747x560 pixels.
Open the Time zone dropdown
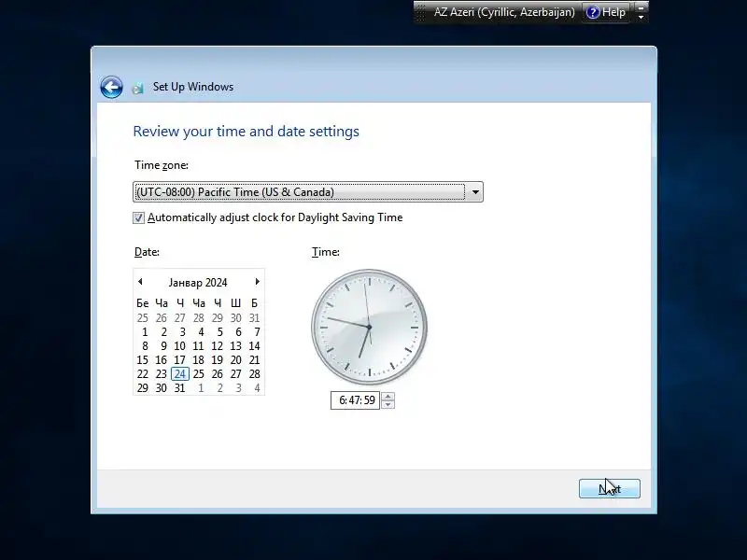pyautogui.click(x=308, y=192)
